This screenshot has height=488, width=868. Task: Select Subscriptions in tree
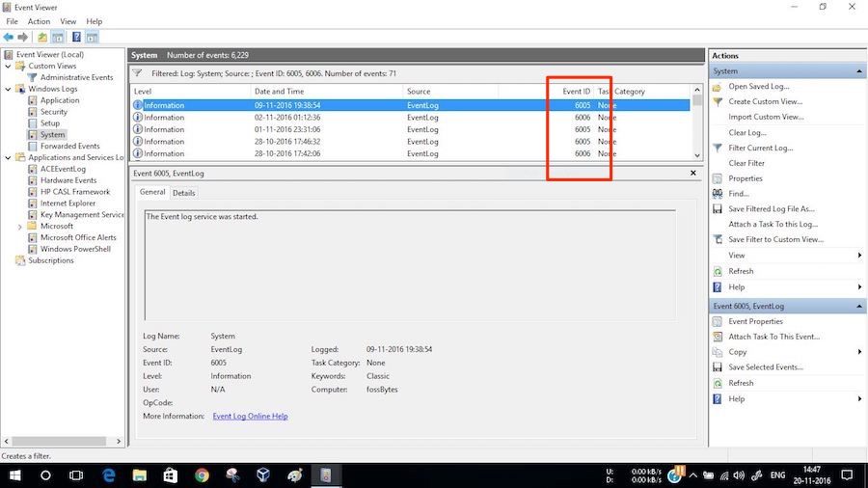(x=51, y=260)
